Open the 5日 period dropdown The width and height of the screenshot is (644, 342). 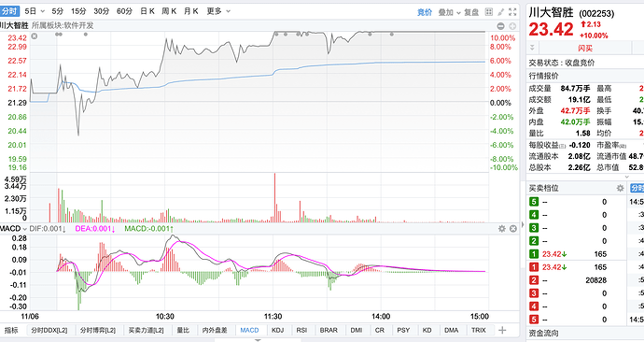[35, 11]
